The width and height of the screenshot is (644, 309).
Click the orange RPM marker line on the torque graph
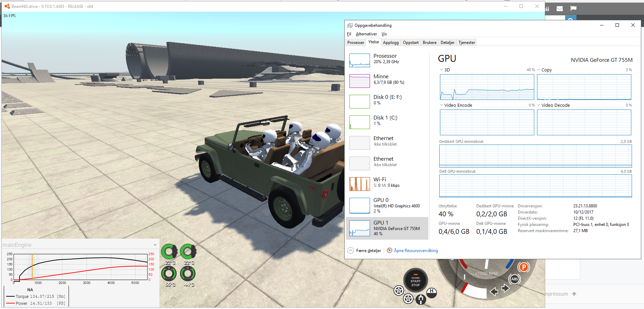tap(32, 267)
